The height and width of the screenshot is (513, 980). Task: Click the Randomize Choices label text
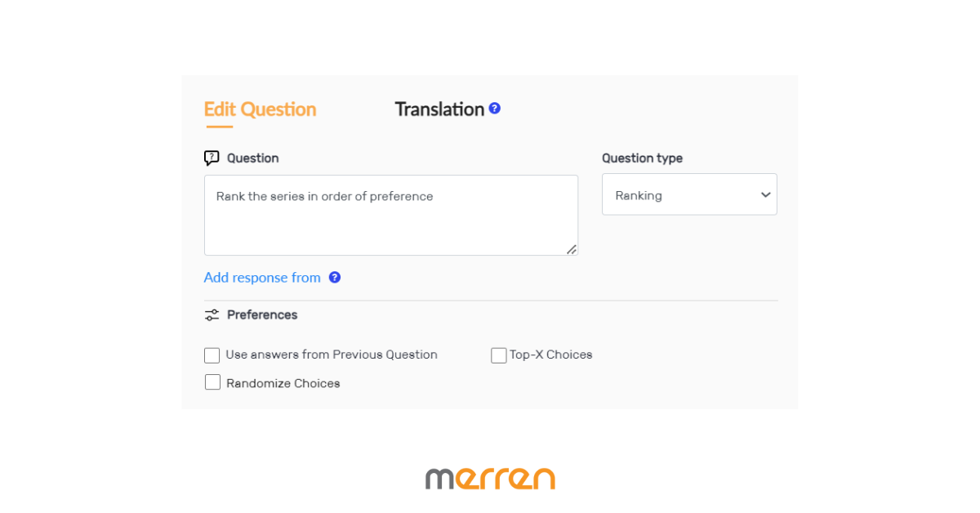(x=283, y=383)
